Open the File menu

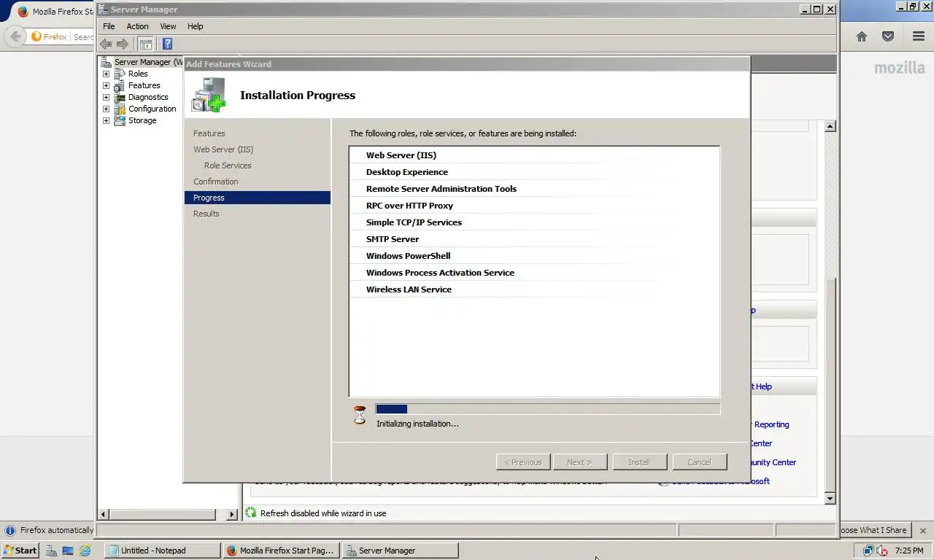[x=109, y=26]
